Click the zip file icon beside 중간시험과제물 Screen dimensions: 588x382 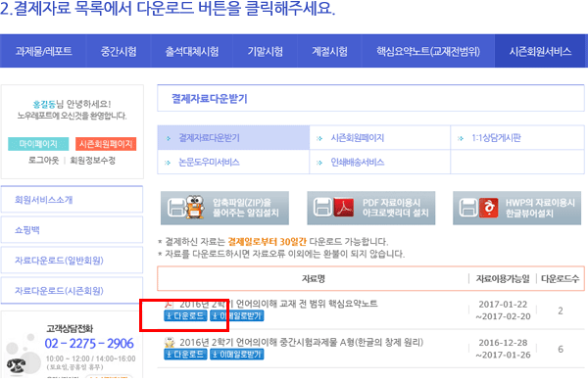170,342
